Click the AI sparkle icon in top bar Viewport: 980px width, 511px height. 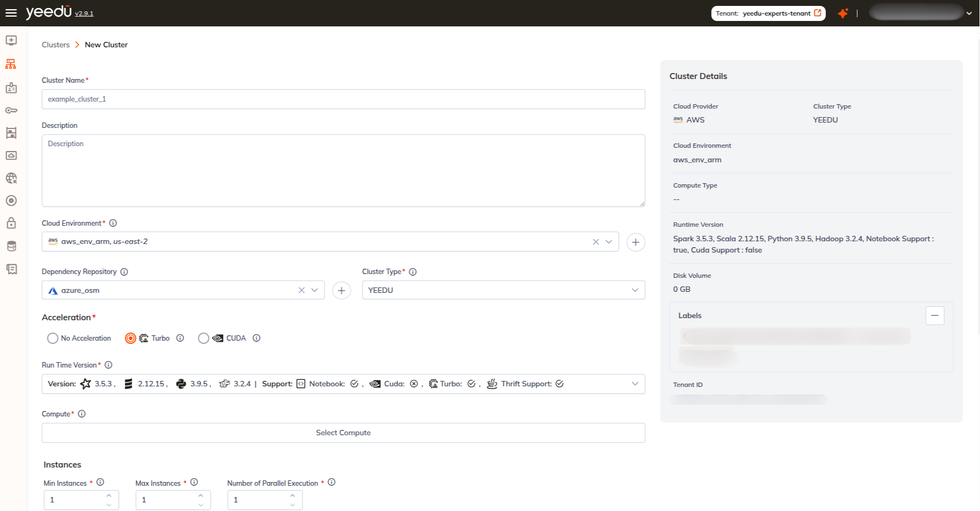tap(843, 13)
